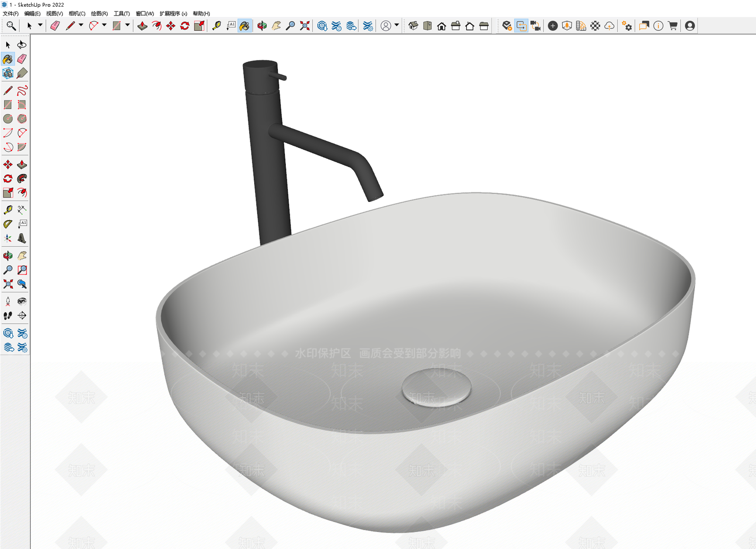Screen dimensions: 756x549
Task: Select the Look Around eye tool
Action: [x=22, y=301]
